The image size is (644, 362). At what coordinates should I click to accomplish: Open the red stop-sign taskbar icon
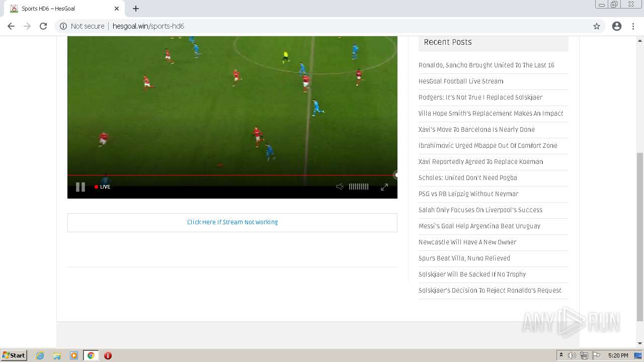pyautogui.click(x=108, y=355)
